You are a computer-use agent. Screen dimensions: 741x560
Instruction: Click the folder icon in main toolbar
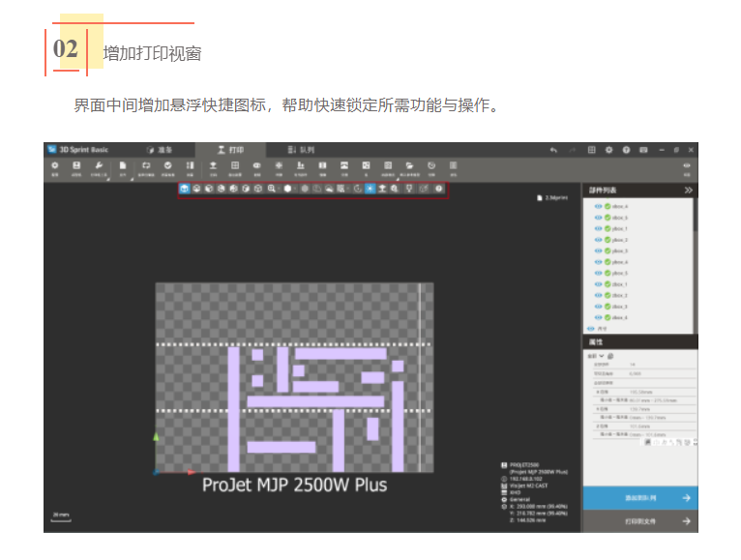click(x=409, y=166)
